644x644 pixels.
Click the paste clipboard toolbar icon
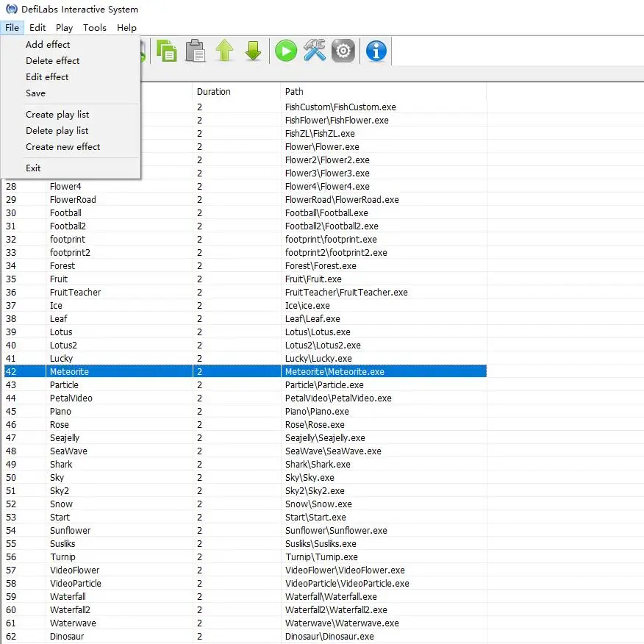[x=196, y=51]
